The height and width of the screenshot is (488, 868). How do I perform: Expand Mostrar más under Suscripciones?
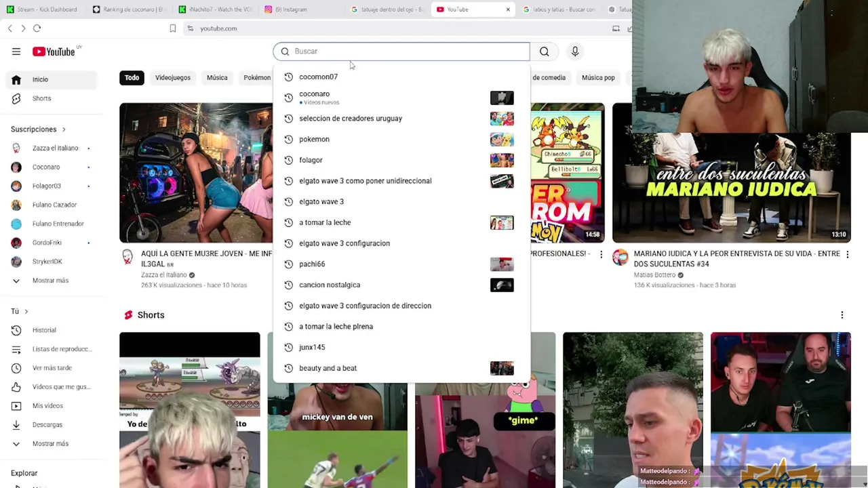pos(51,281)
